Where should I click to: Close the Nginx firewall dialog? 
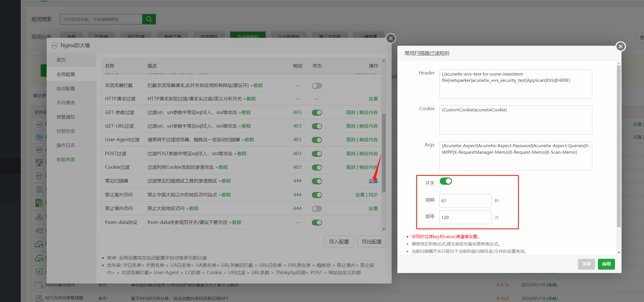pos(391,38)
